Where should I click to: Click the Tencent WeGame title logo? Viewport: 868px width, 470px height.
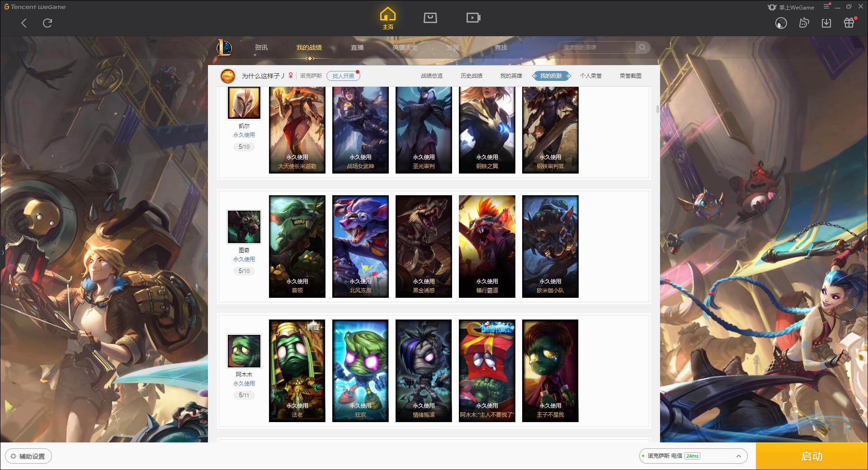35,7
